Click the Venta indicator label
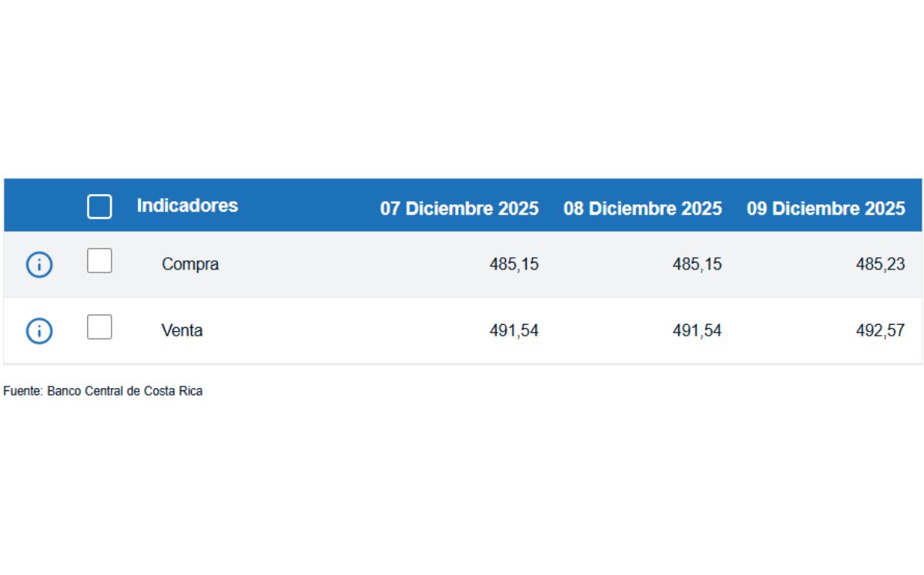The image size is (924, 575). 182,330
